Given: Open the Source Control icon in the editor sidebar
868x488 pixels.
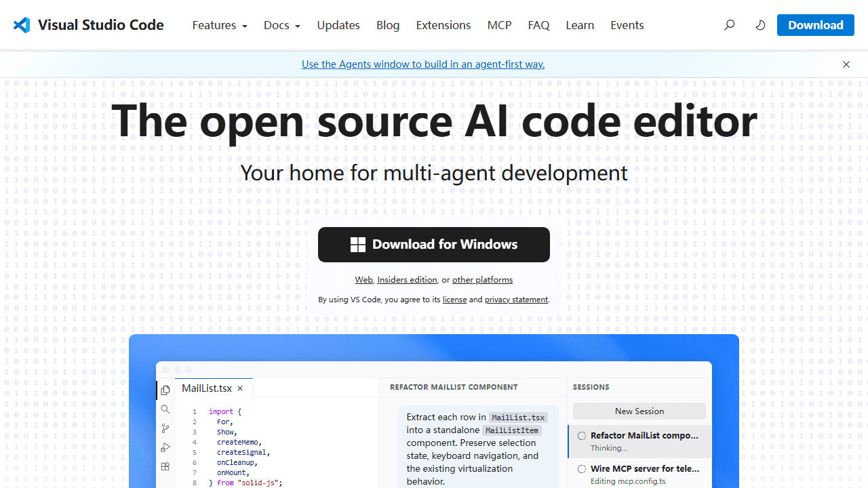Looking at the screenshot, I should tap(165, 428).
